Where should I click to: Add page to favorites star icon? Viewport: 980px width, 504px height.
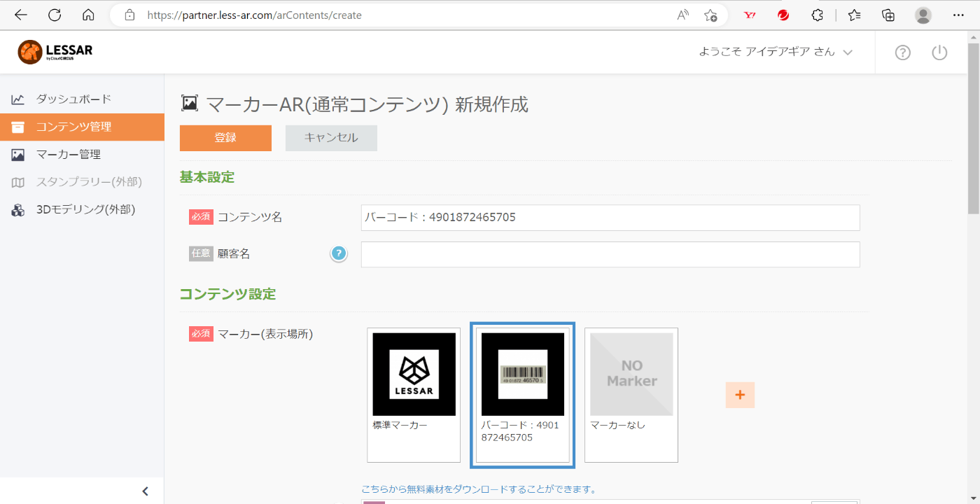pyautogui.click(x=710, y=15)
